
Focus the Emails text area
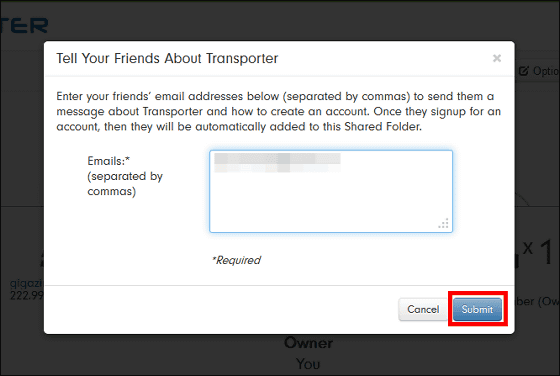pos(331,191)
